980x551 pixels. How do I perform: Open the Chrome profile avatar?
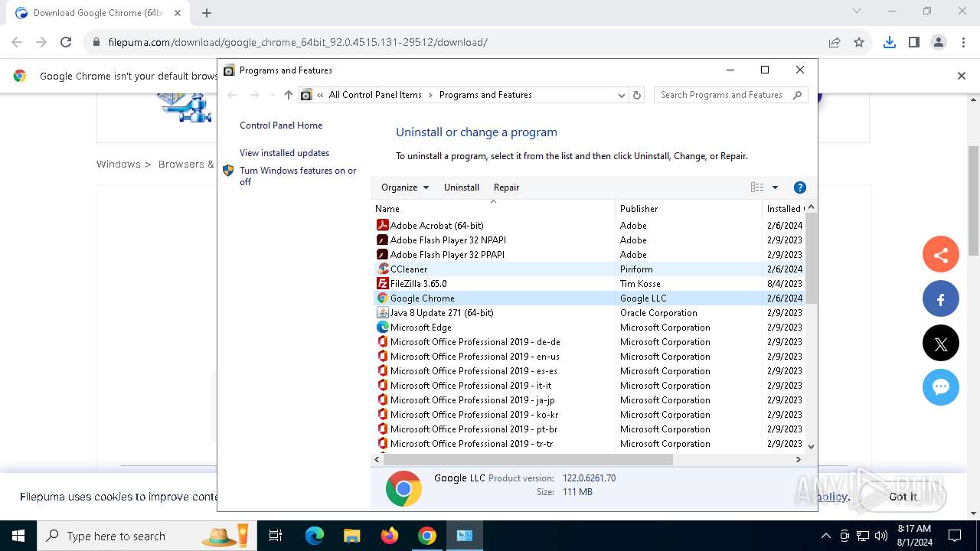[x=939, y=42]
